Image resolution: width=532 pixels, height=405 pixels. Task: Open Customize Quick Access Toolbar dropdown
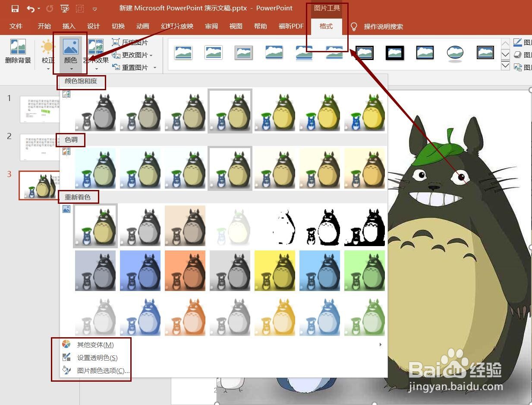tap(95, 9)
